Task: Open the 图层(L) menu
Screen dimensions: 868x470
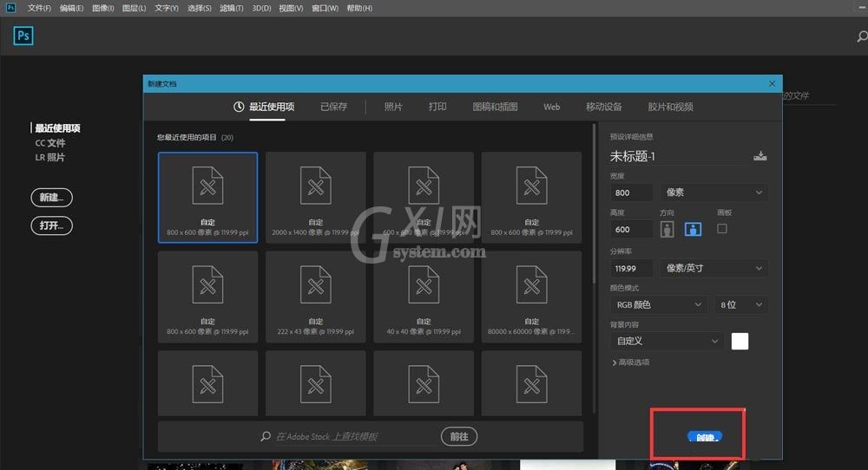Action: [x=134, y=9]
